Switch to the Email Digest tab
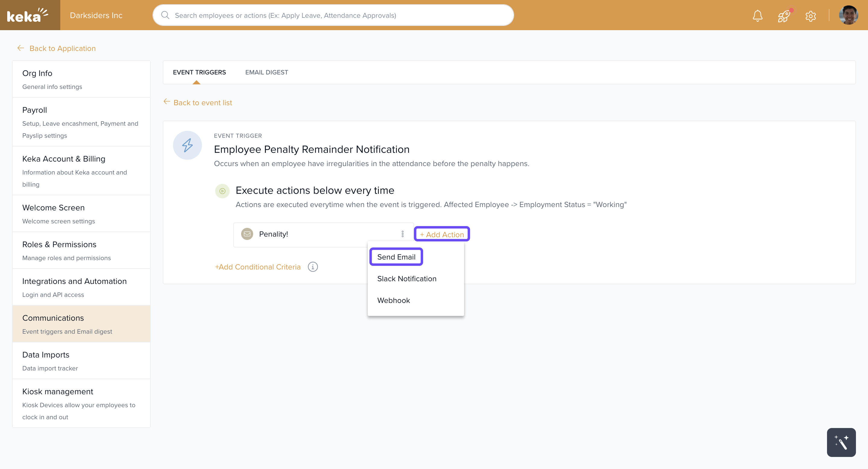The image size is (868, 469). 266,72
